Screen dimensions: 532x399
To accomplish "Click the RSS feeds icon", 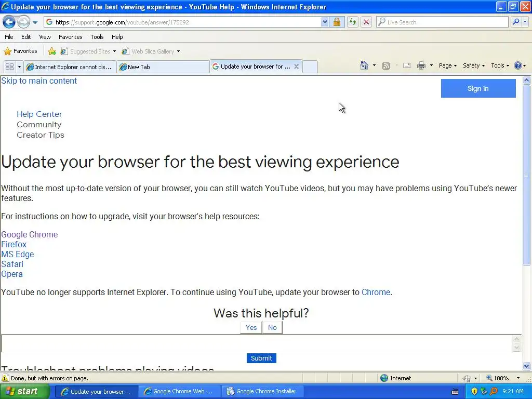I will pyautogui.click(x=386, y=66).
